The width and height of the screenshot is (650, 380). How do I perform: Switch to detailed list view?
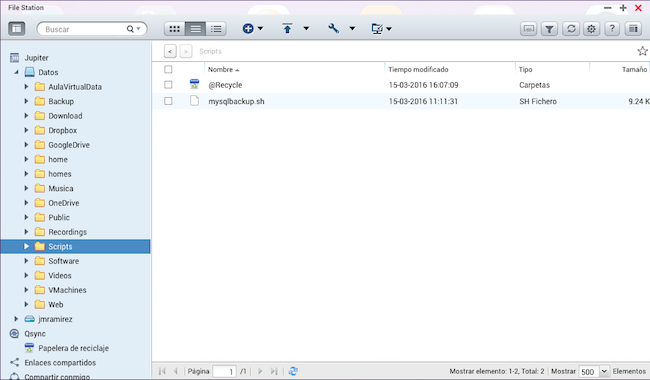pyautogui.click(x=216, y=29)
